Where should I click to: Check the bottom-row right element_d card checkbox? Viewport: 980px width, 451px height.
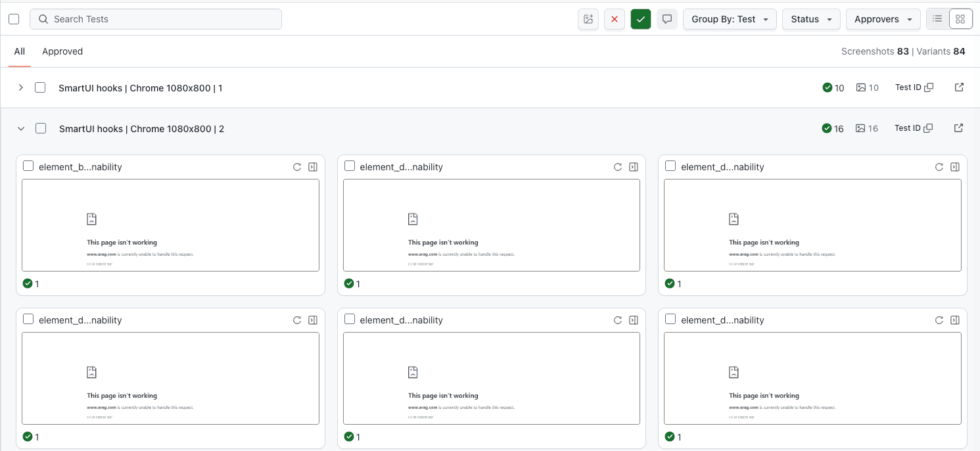pyautogui.click(x=670, y=319)
